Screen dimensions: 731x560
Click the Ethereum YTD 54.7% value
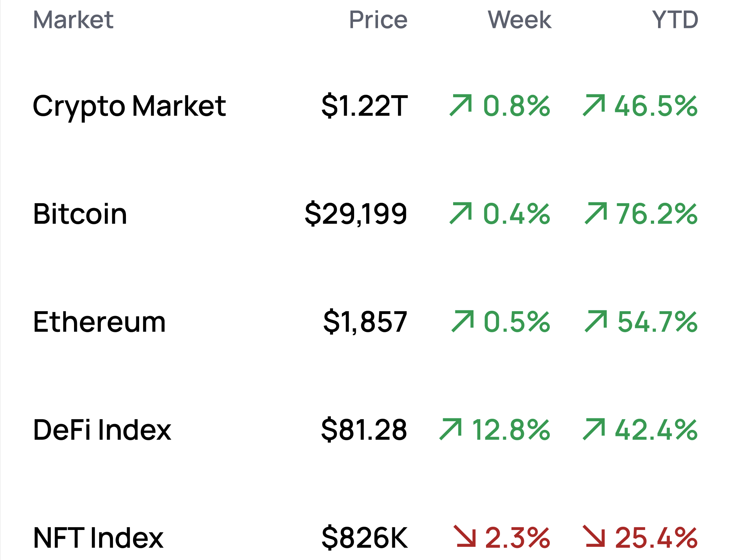(657, 322)
